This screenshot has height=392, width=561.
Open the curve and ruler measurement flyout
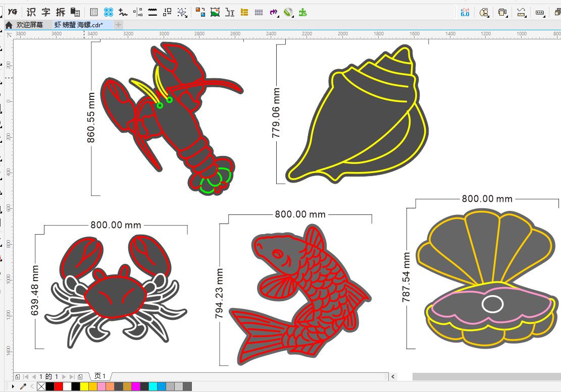(x=522, y=12)
